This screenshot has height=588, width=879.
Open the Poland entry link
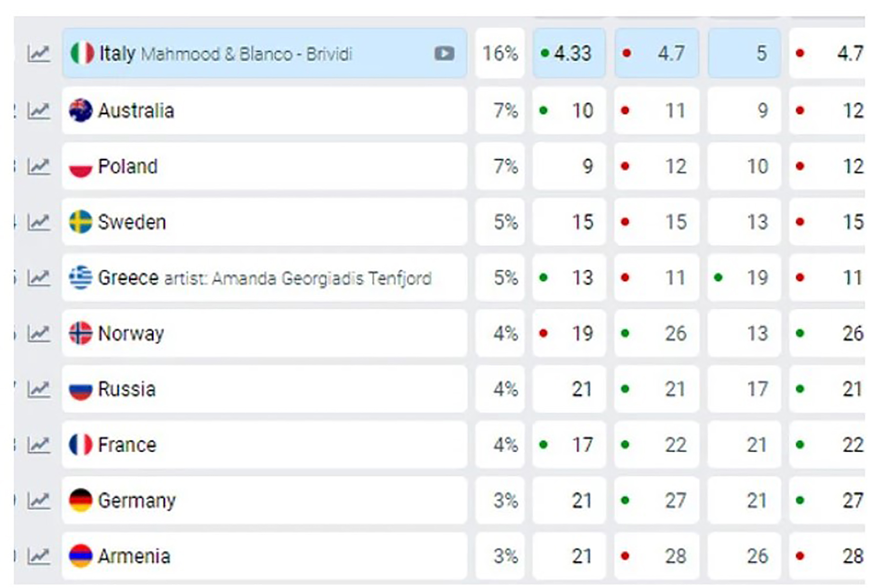pos(128,166)
